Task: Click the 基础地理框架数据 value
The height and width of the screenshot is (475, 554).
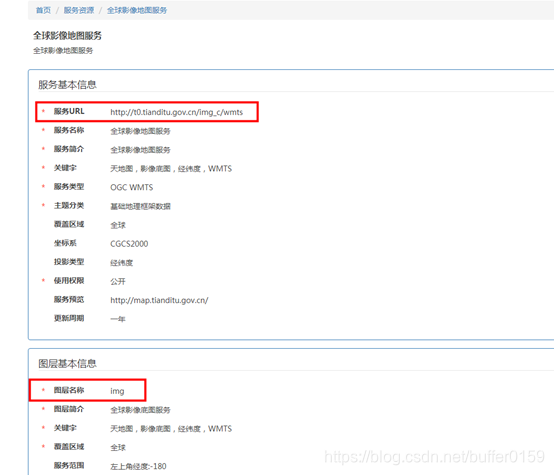Action: click(x=140, y=206)
